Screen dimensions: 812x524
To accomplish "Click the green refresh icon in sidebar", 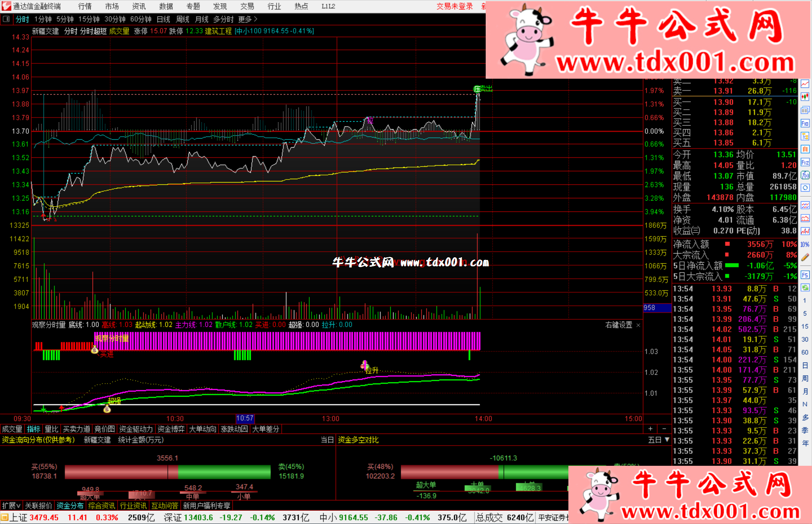I will pos(805,288).
